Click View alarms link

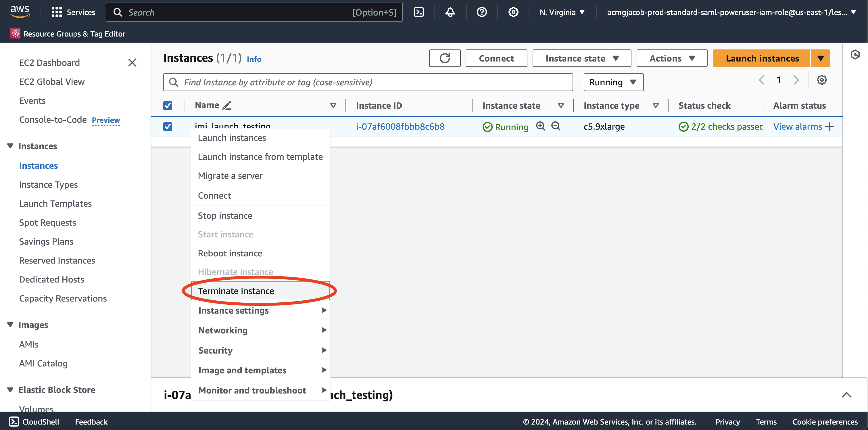click(x=797, y=127)
